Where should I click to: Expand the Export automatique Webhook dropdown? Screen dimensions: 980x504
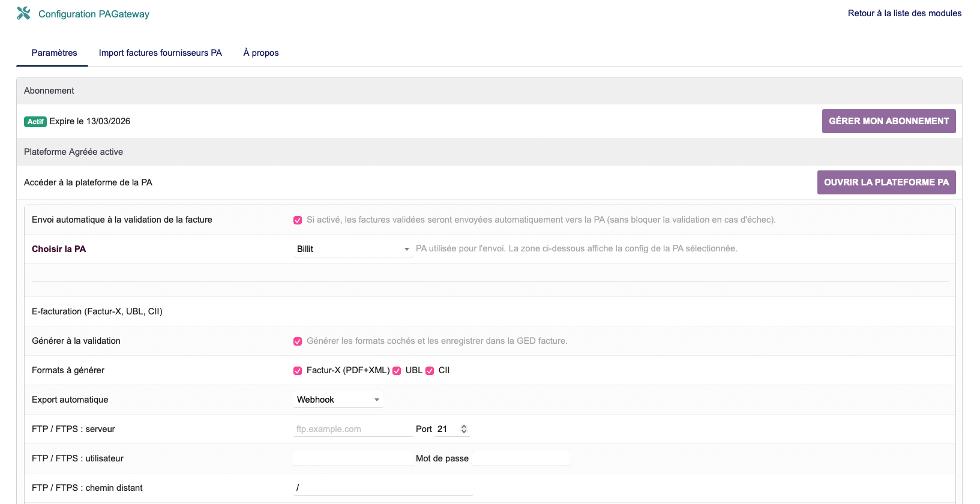(338, 400)
